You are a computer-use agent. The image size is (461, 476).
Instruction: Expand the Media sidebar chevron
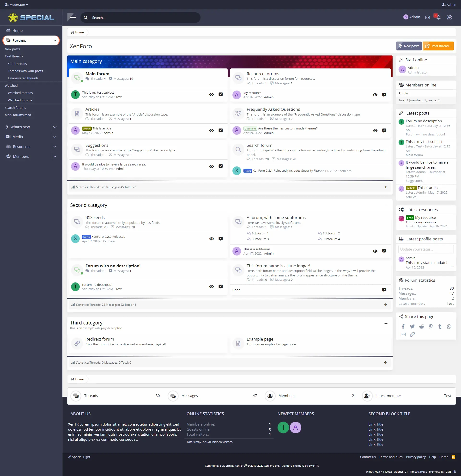(55, 137)
